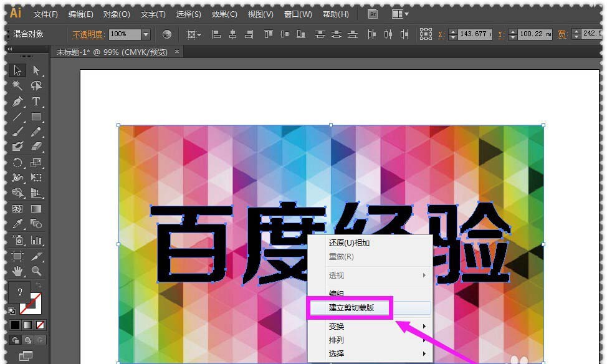Select the Type tool
607x364 pixels.
(36, 102)
